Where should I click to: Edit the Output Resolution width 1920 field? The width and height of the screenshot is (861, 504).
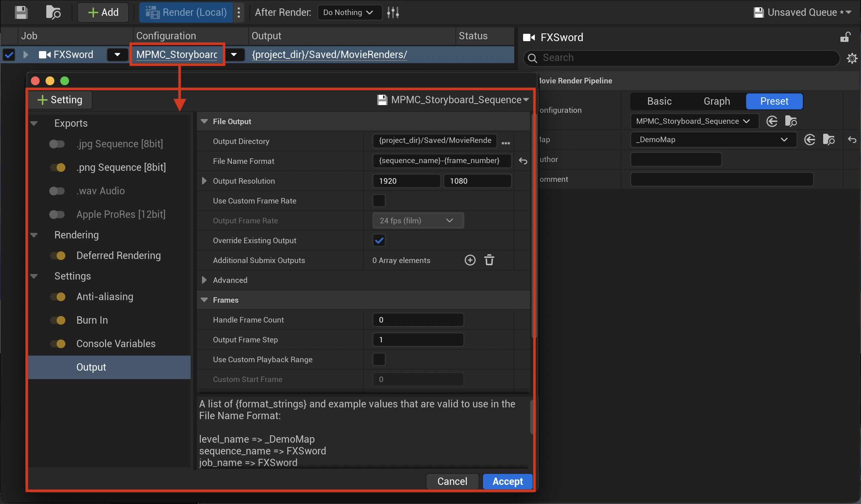coord(406,181)
